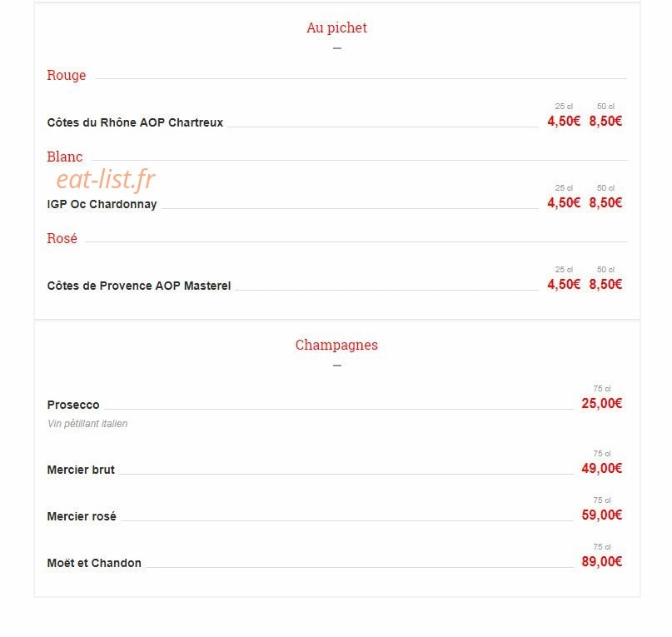The width and height of the screenshot is (672, 637).
Task: Click the 59,00€ Mercier rosé price
Action: pyautogui.click(x=602, y=515)
